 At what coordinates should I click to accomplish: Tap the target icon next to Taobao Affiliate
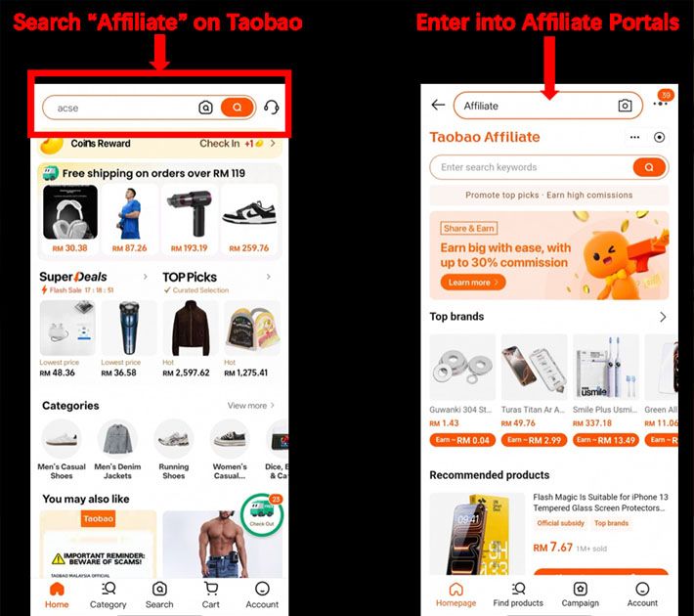tap(659, 137)
